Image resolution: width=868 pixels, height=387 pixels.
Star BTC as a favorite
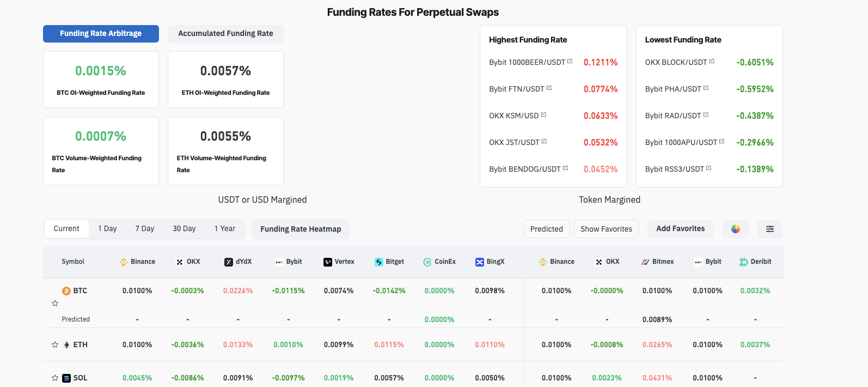pyautogui.click(x=55, y=303)
